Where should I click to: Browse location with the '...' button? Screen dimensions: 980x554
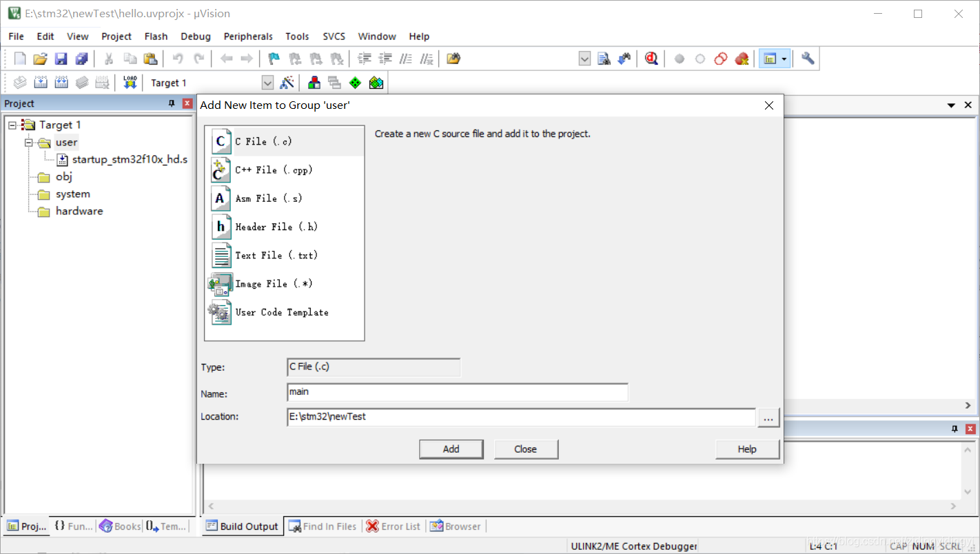click(x=768, y=418)
